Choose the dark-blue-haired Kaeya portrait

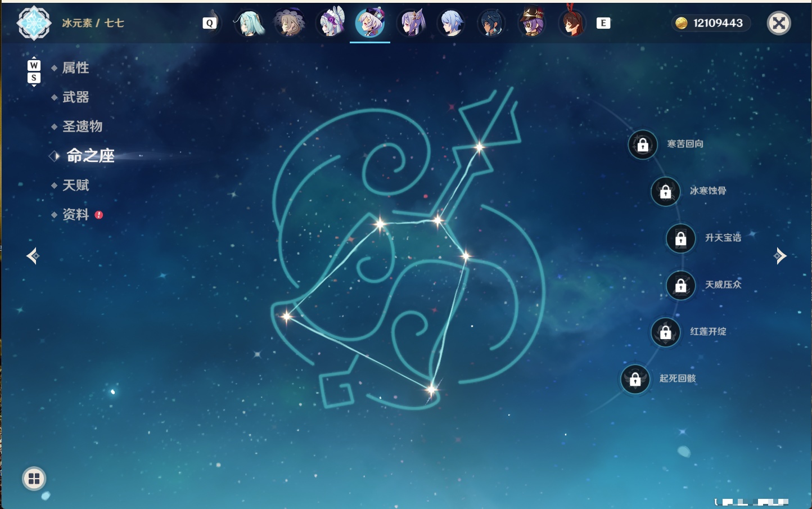pos(491,23)
